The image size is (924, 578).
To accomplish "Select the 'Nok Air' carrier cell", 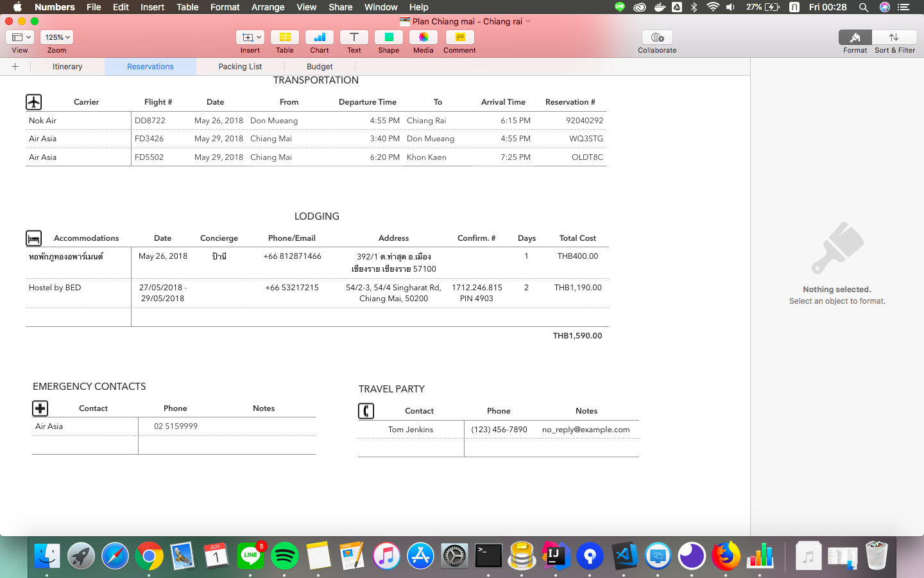I will click(x=78, y=121).
